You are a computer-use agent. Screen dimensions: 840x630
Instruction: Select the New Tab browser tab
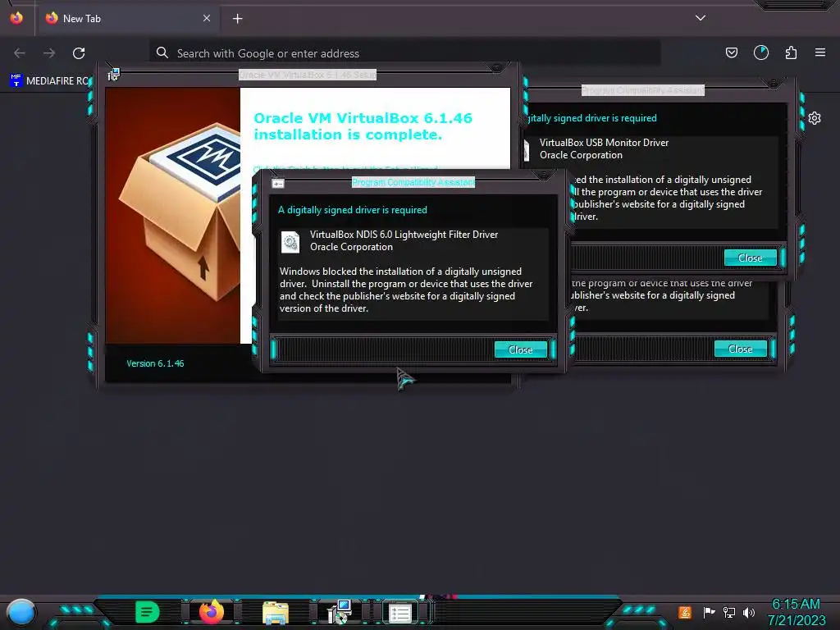[x=127, y=19]
